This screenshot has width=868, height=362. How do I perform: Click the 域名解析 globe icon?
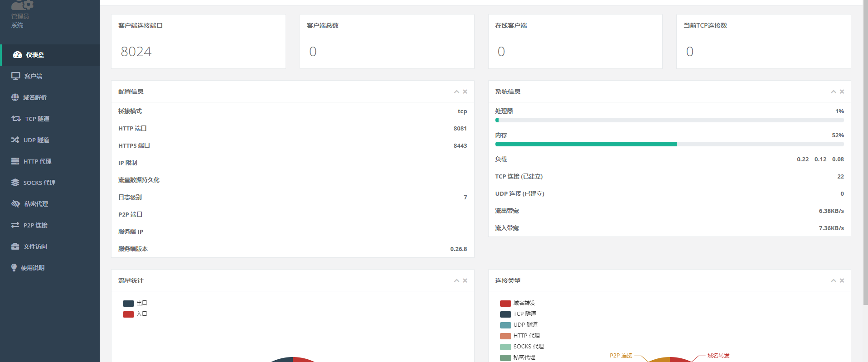pyautogui.click(x=15, y=97)
